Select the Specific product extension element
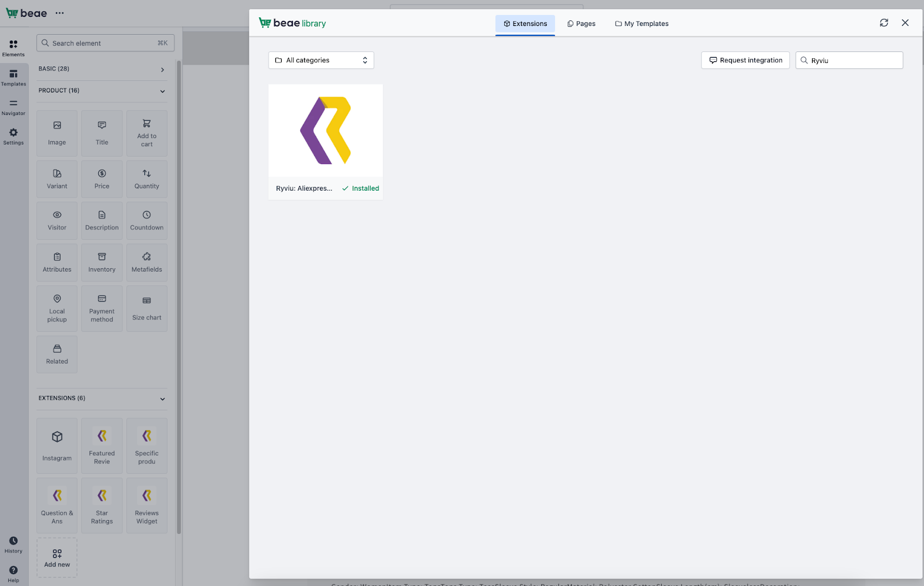Screen dimensions: 924x586 [x=147, y=446]
